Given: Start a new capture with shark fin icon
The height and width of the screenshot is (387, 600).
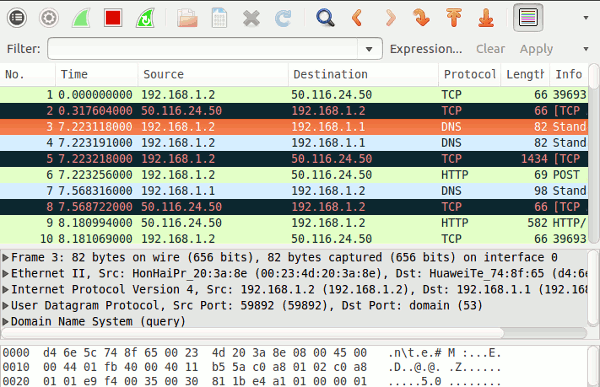Looking at the screenshot, I should click(81, 18).
